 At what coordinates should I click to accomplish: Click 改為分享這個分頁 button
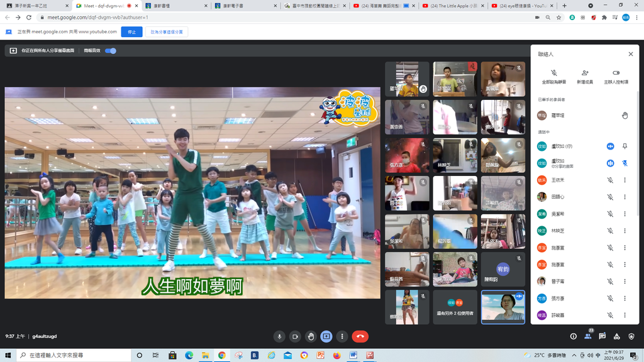pyautogui.click(x=167, y=32)
